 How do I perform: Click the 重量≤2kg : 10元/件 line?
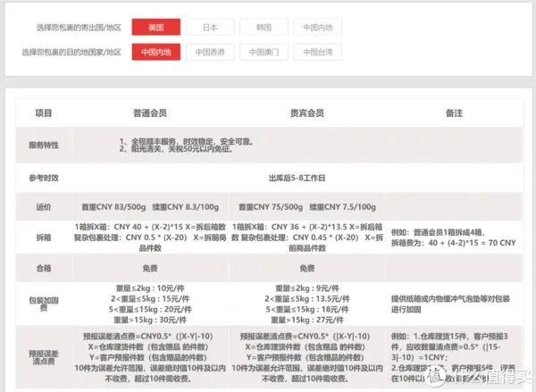tap(150, 288)
